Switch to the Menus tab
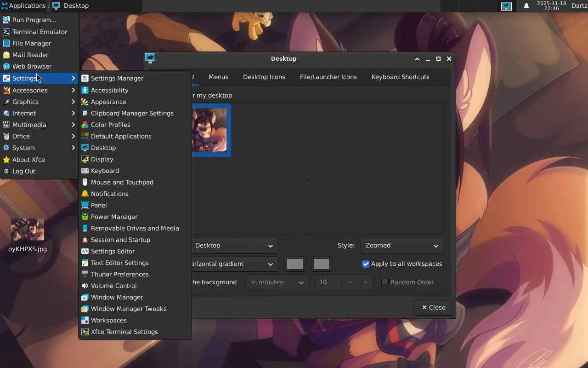This screenshot has width=588, height=368. click(x=218, y=77)
